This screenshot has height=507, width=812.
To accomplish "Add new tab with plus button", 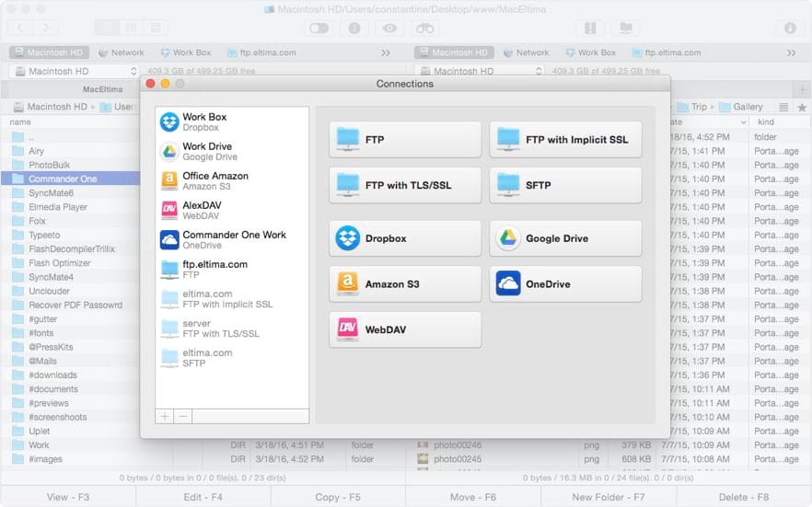I will [x=802, y=89].
